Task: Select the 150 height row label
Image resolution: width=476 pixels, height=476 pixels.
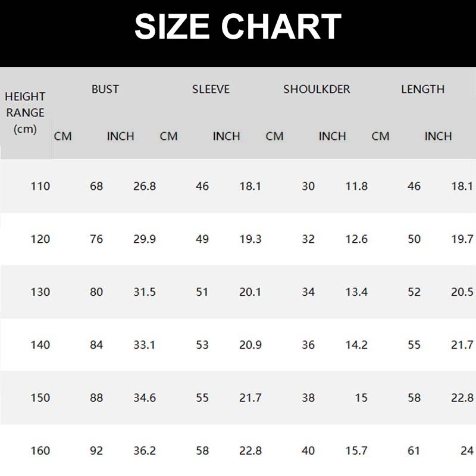Action: point(40,398)
